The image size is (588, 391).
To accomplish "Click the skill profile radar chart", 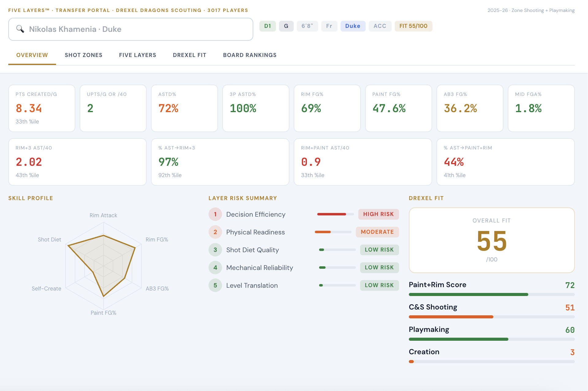I will 104,265.
